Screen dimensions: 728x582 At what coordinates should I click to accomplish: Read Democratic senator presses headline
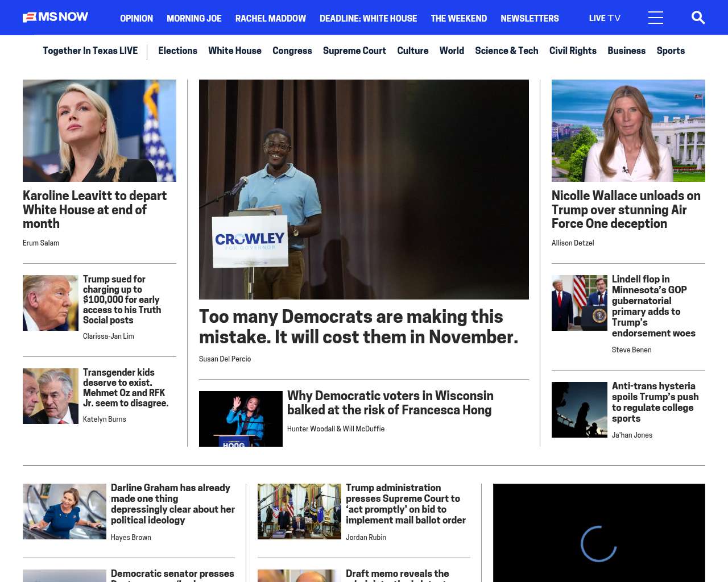click(172, 575)
